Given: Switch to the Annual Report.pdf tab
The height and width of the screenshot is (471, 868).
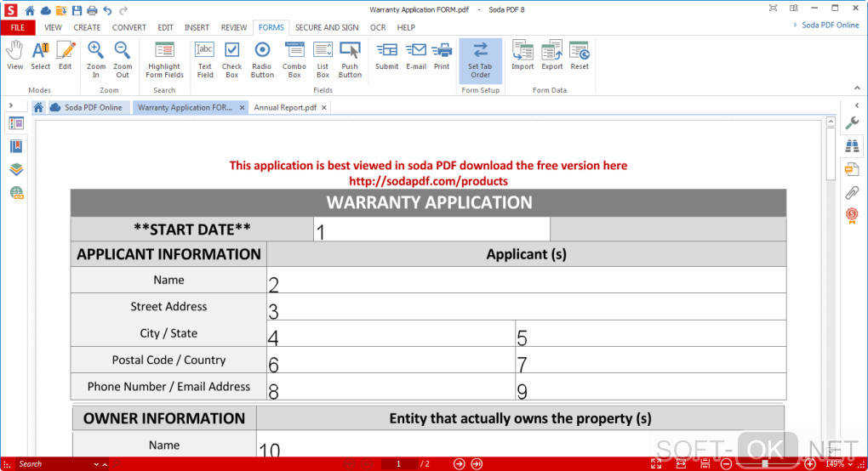Looking at the screenshot, I should point(285,108).
